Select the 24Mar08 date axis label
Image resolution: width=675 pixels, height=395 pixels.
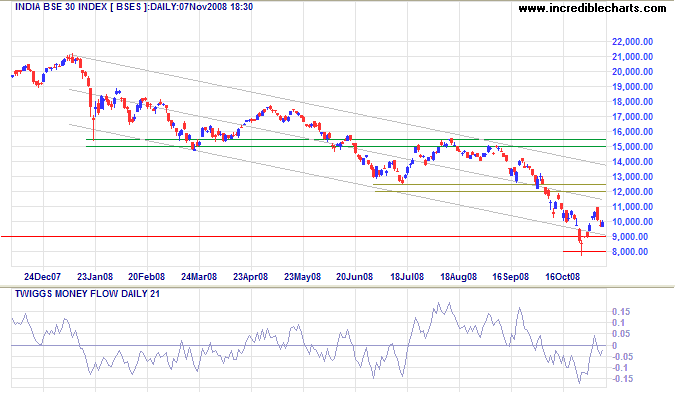[x=199, y=277]
